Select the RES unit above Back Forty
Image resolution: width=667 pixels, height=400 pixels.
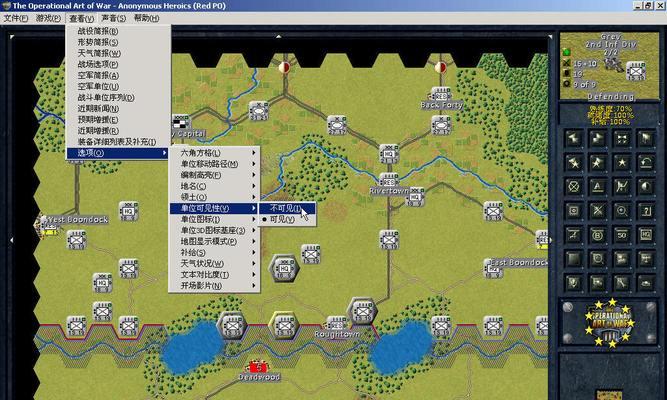(441, 94)
